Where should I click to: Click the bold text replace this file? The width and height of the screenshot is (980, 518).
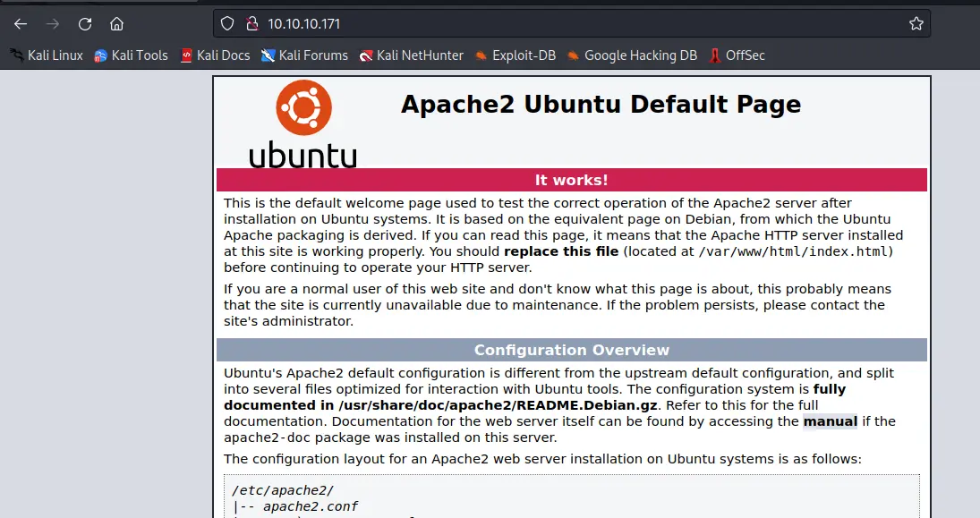coord(561,251)
